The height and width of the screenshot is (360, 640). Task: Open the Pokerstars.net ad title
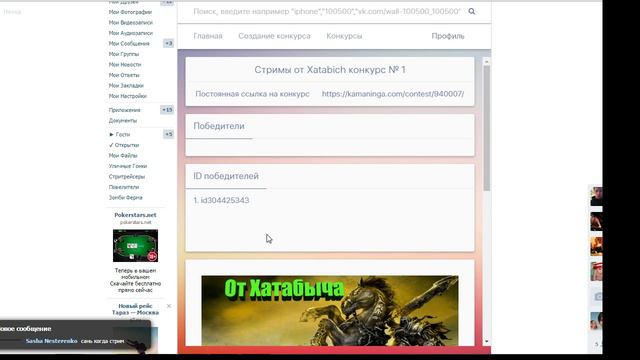coord(135,215)
